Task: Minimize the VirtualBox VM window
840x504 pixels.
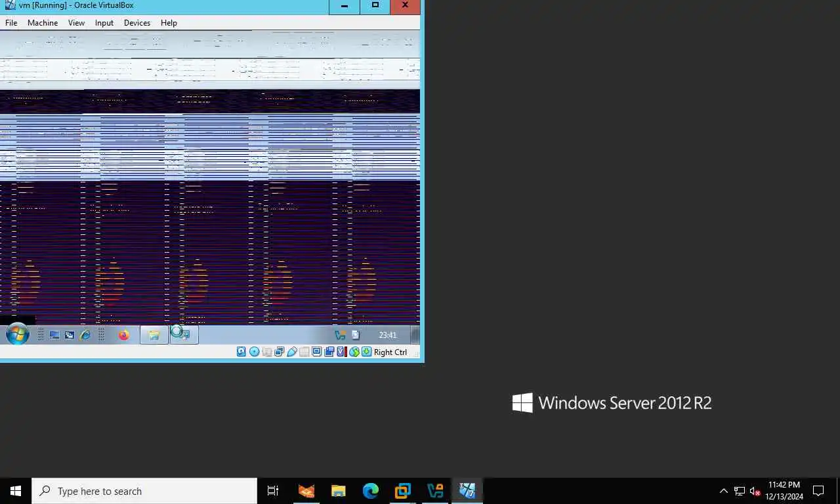Action: 344,6
